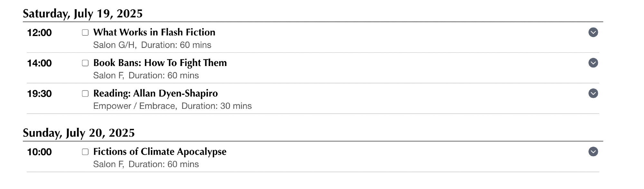Enable the Fictions of Climate Apocalypse checkbox

click(85, 152)
